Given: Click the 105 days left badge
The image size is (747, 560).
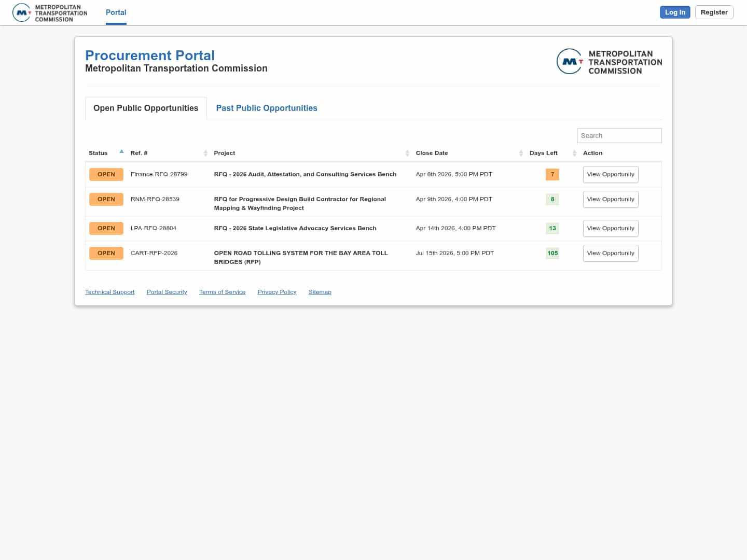Looking at the screenshot, I should [x=552, y=253].
